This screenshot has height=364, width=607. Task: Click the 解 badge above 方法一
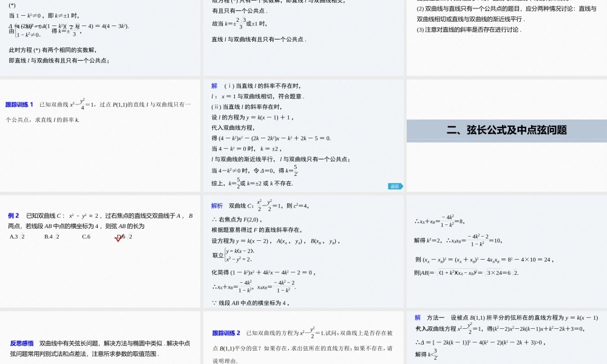point(417,317)
